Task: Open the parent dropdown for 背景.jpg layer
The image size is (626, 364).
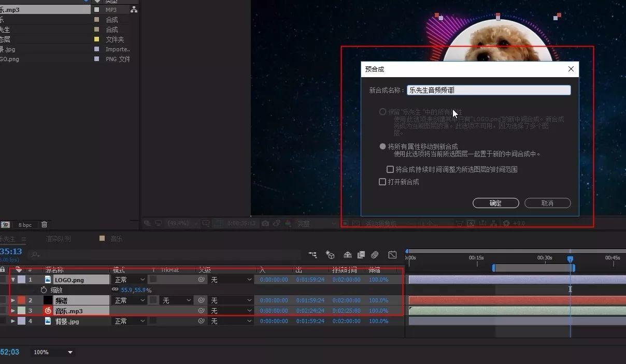Action: coord(231,321)
